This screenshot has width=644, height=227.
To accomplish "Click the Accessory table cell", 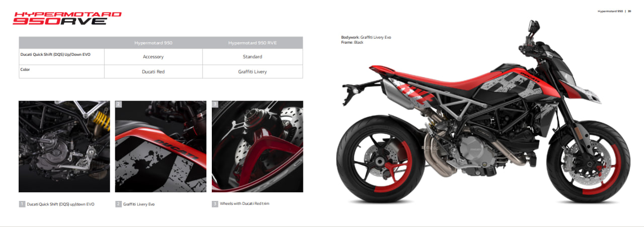I will click(153, 57).
